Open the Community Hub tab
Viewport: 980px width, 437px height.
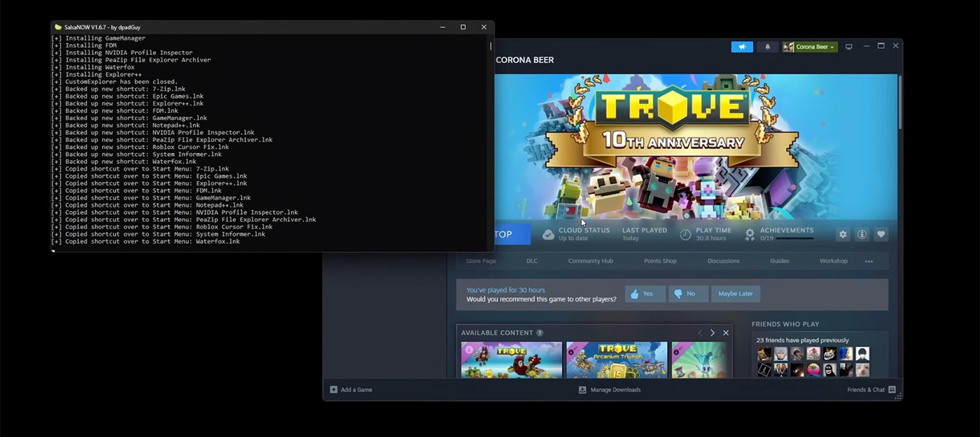pos(590,261)
